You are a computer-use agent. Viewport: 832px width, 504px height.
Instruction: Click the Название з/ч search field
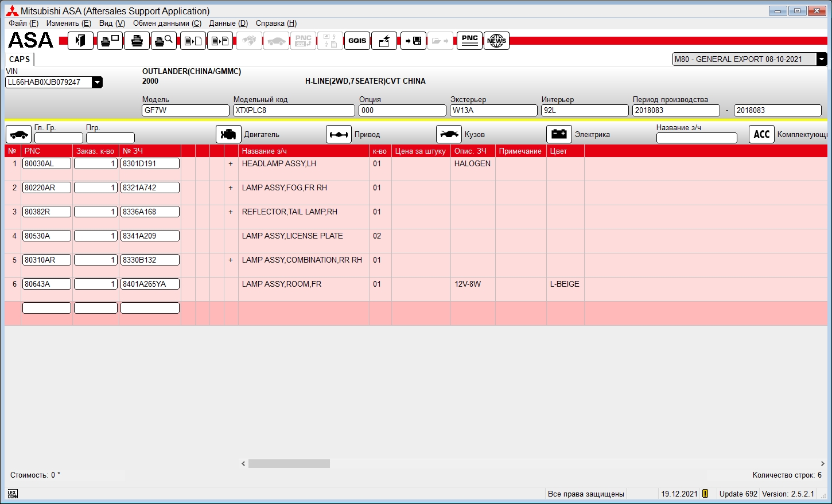[697, 138]
